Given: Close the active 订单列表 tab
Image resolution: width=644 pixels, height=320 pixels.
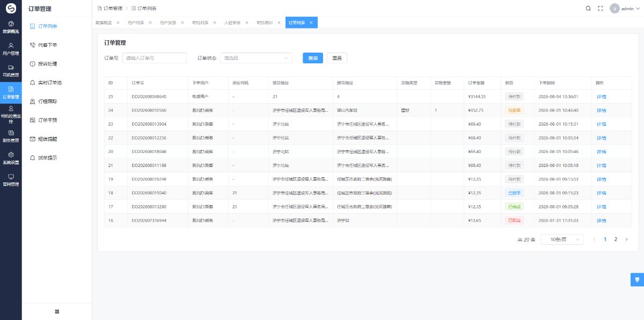Looking at the screenshot, I should tap(311, 23).
